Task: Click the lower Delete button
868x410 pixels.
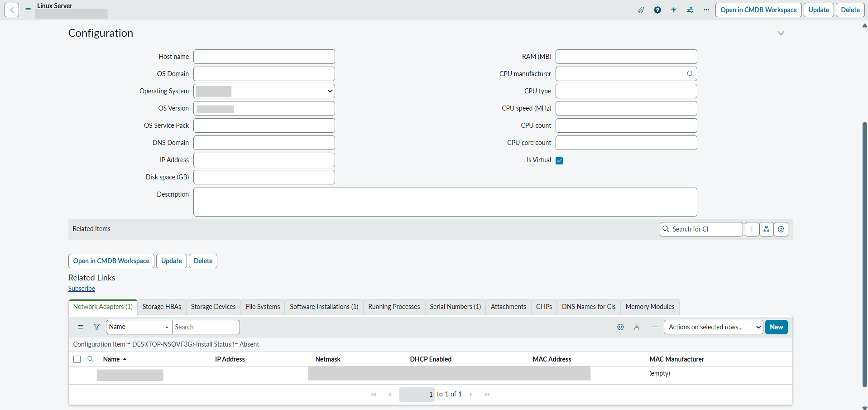Action: coord(203,261)
